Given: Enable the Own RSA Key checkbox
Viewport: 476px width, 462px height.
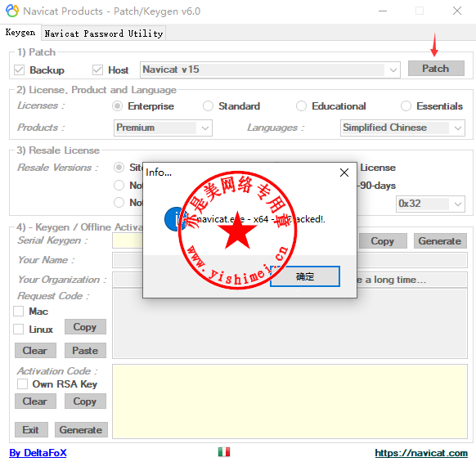Looking at the screenshot, I should pos(22,384).
